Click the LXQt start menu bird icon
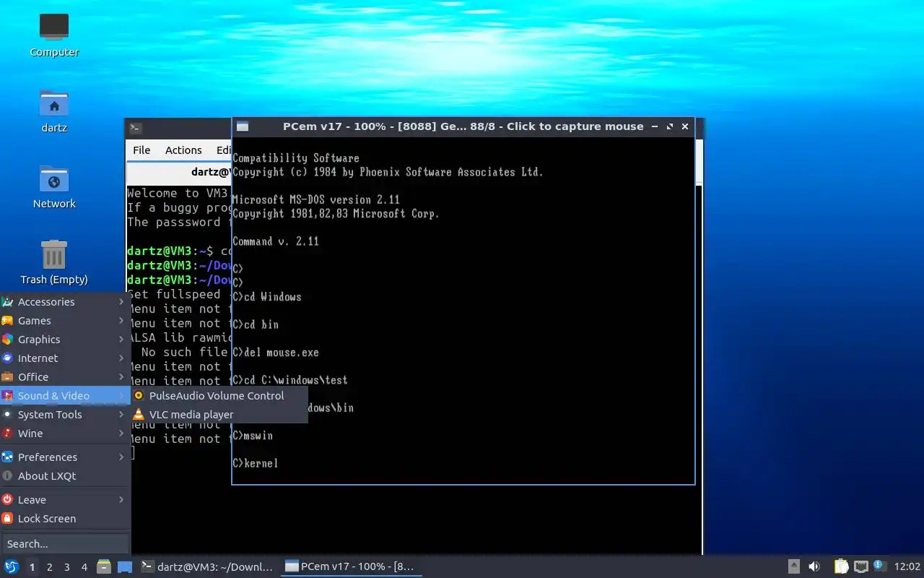Image resolution: width=924 pixels, height=578 pixels. [x=11, y=567]
